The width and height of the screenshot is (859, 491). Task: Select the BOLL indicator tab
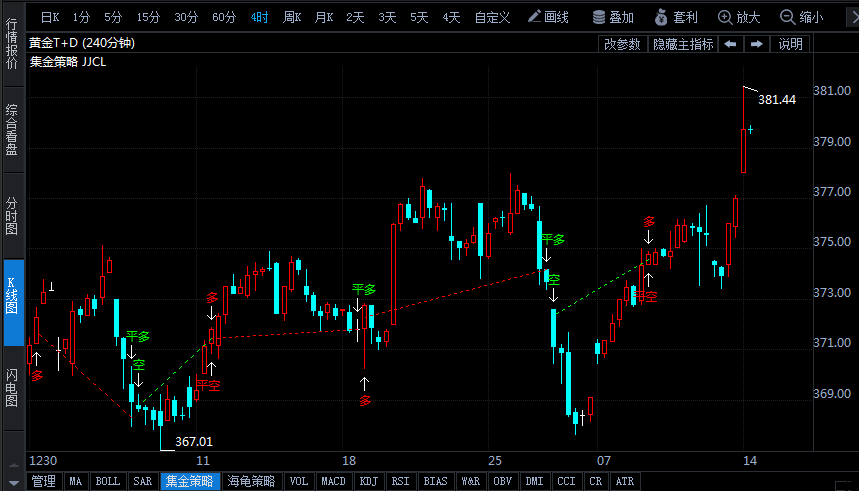pyautogui.click(x=108, y=481)
